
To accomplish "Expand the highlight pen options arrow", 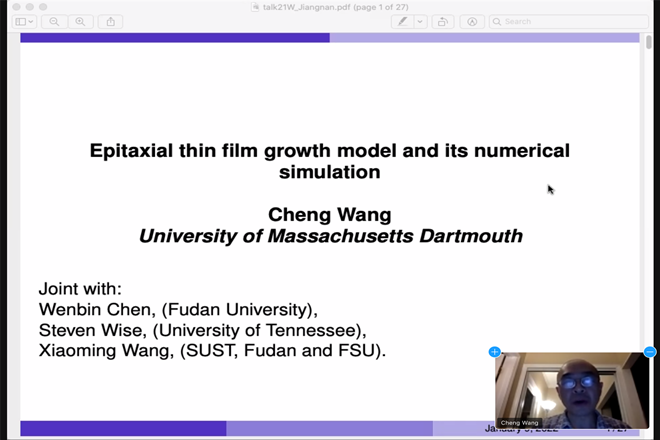I will tap(420, 21).
